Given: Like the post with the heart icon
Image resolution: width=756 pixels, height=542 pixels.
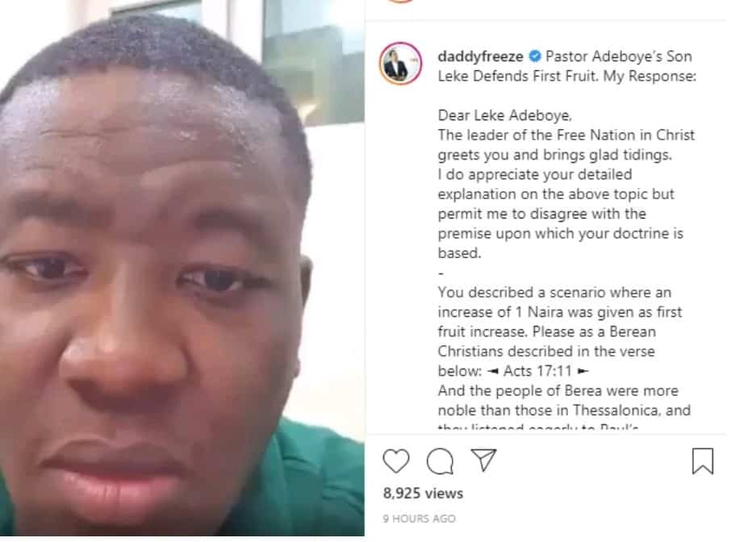Looking at the screenshot, I should click(396, 461).
